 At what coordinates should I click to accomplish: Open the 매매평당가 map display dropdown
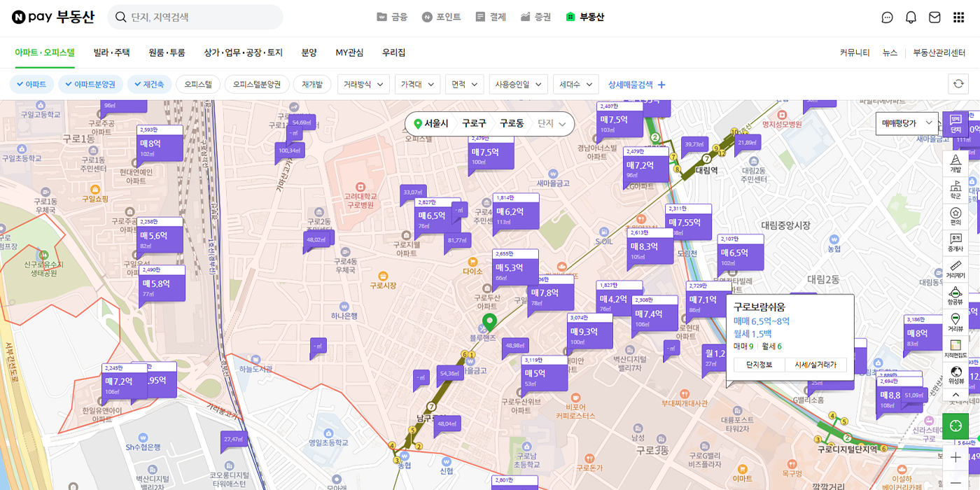pos(906,123)
